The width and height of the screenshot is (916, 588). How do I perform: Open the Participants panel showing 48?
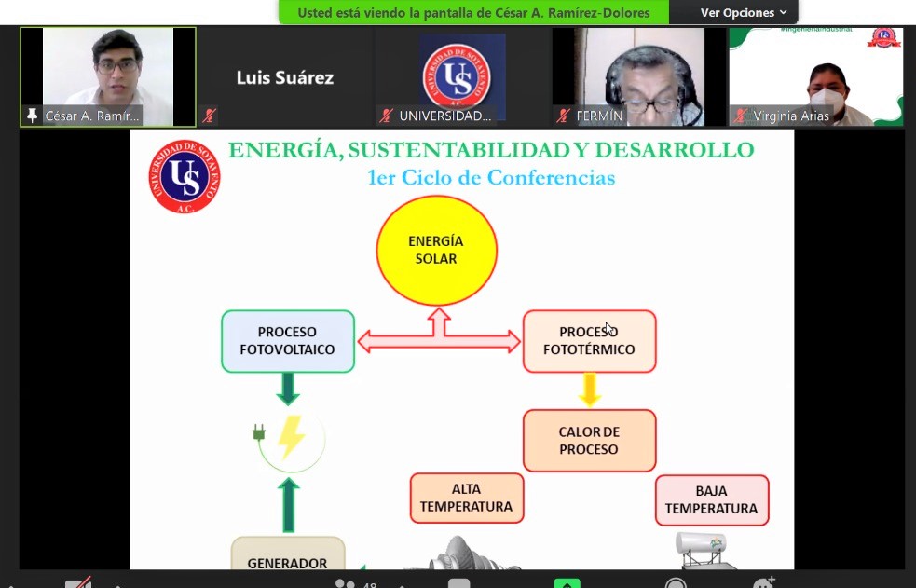click(355, 583)
